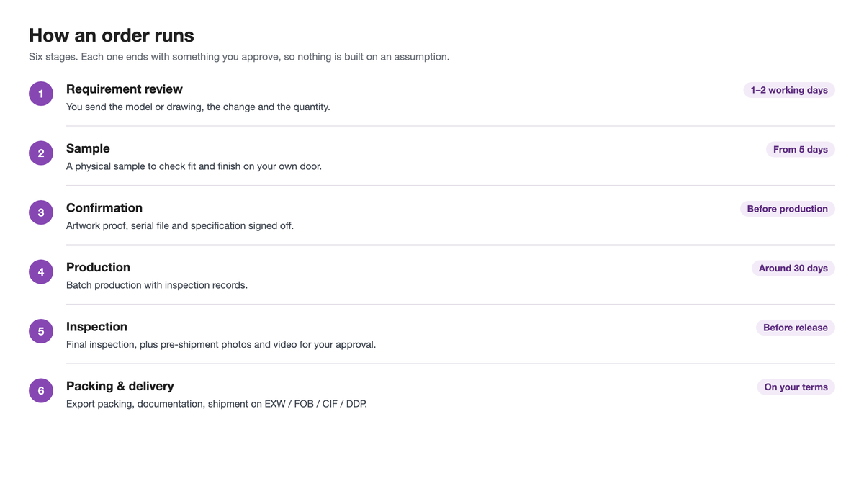Click the Packing & delivery title
Image resolution: width=864 pixels, height=504 pixels.
coord(120,386)
